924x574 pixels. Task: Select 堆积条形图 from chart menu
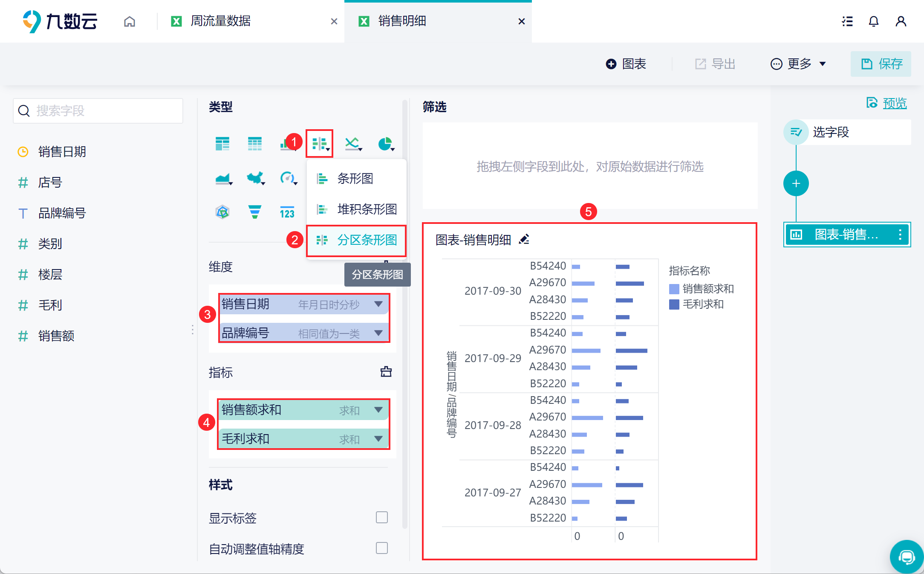tap(367, 209)
